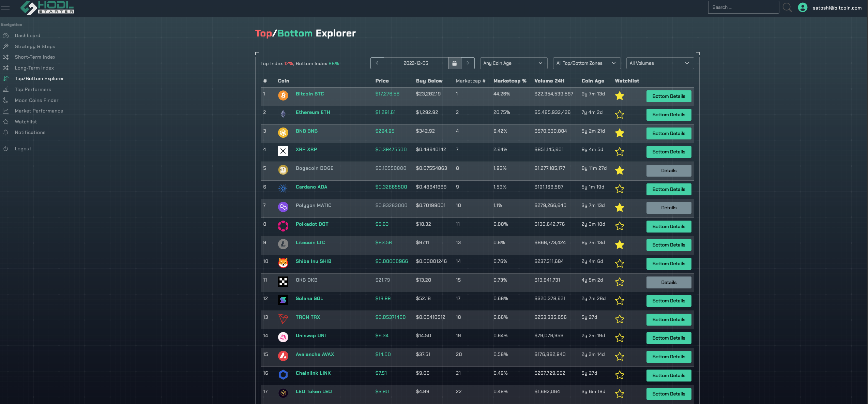Viewport: 868px width, 404px height.
Task: Go to next date arrow
Action: [x=468, y=63]
